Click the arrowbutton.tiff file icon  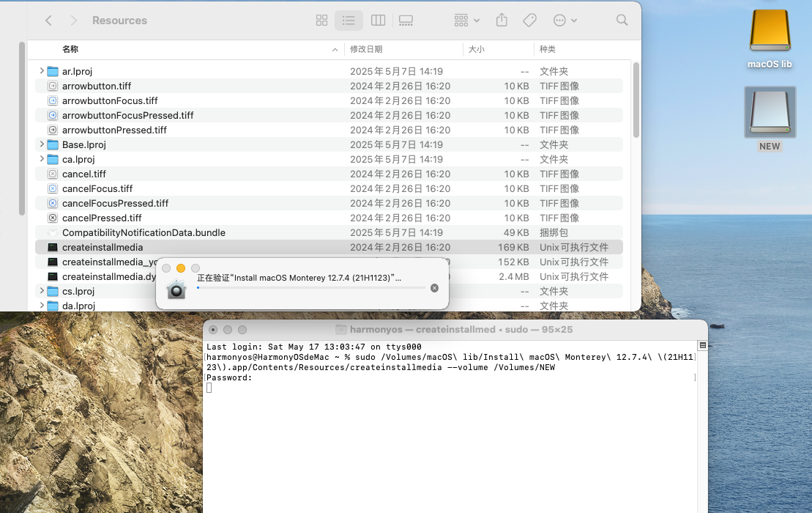coord(53,86)
